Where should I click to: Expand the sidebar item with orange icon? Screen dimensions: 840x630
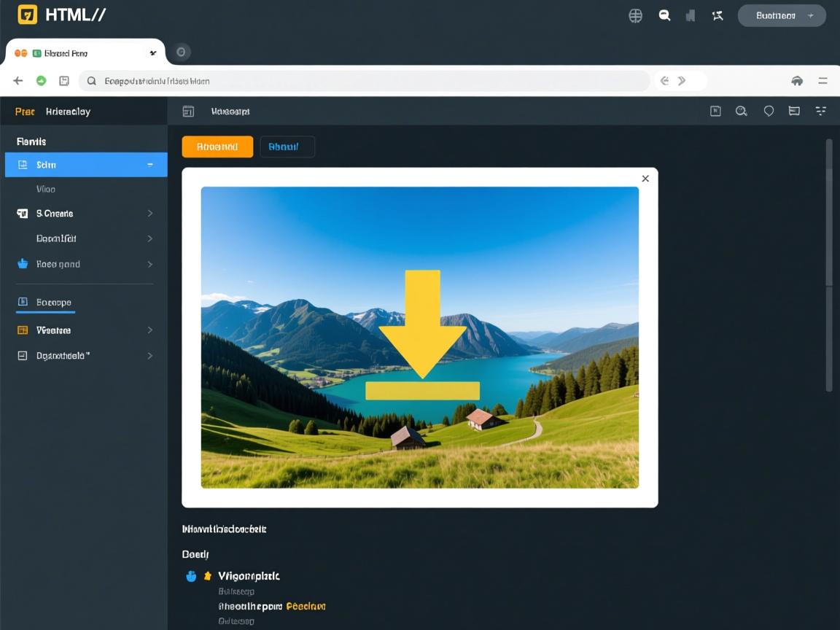[149, 330]
